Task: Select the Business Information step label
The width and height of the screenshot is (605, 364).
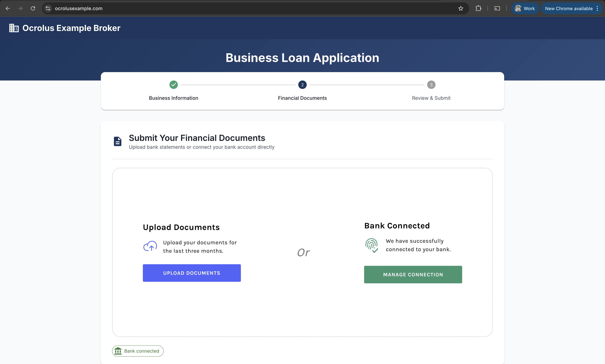Action: 173,98
